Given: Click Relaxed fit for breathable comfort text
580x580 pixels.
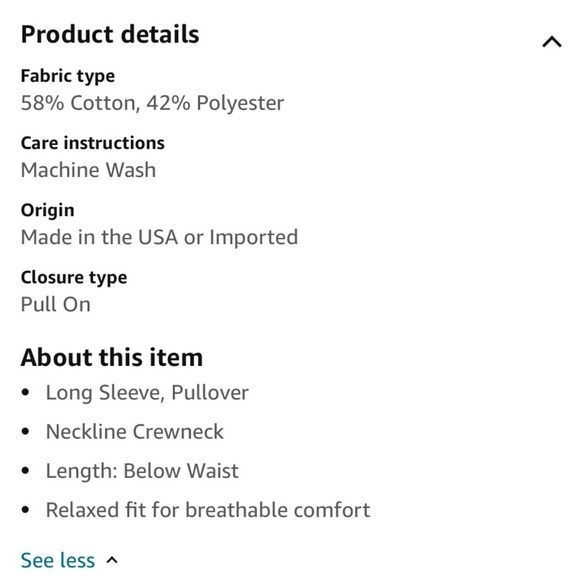Looking at the screenshot, I should click(208, 510).
